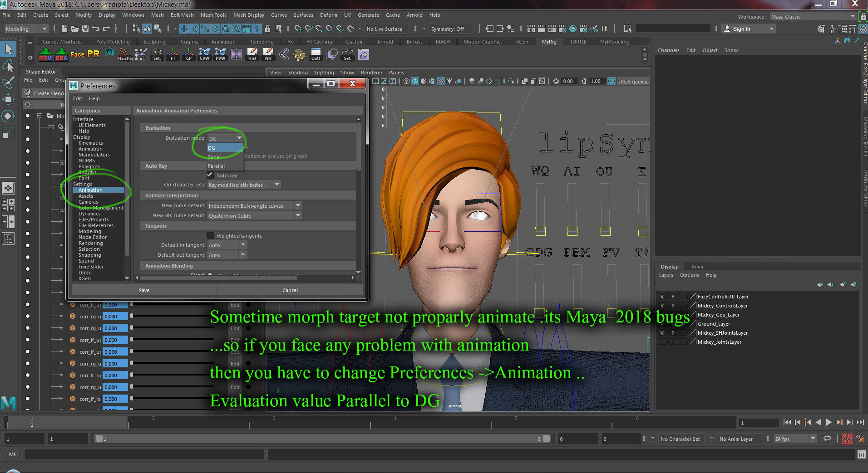Open the Windows menu in the menu bar
The image size is (868, 473).
click(133, 15)
